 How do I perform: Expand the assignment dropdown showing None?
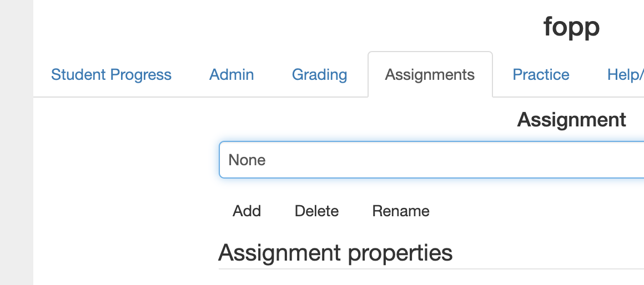[x=432, y=160]
